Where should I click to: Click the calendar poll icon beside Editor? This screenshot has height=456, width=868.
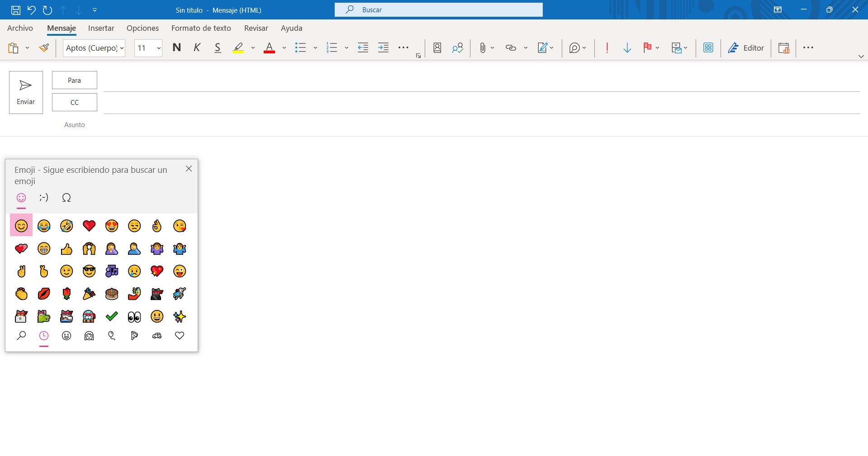point(784,47)
